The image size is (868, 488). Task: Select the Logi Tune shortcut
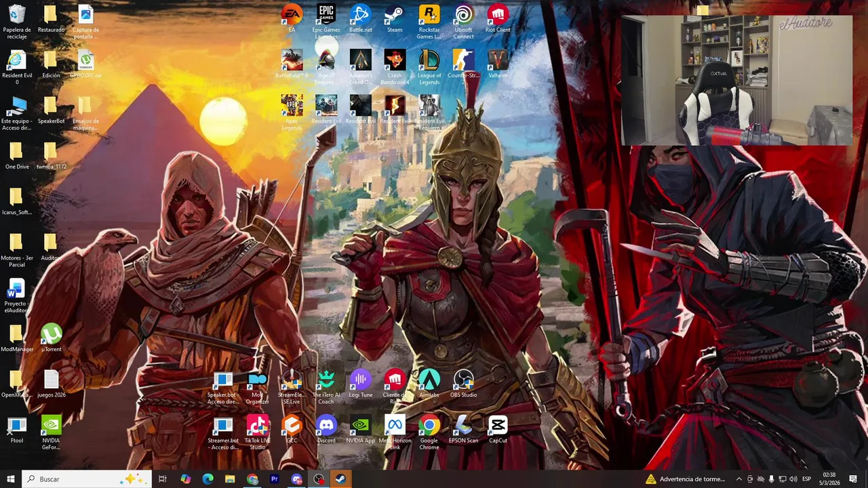pyautogui.click(x=360, y=384)
